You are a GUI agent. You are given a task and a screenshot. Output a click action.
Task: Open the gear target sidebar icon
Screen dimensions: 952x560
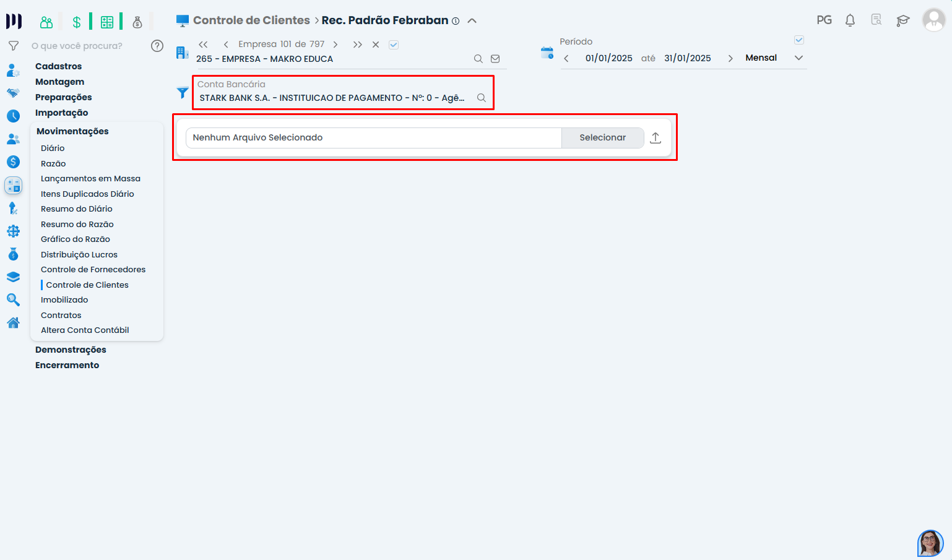point(13,231)
